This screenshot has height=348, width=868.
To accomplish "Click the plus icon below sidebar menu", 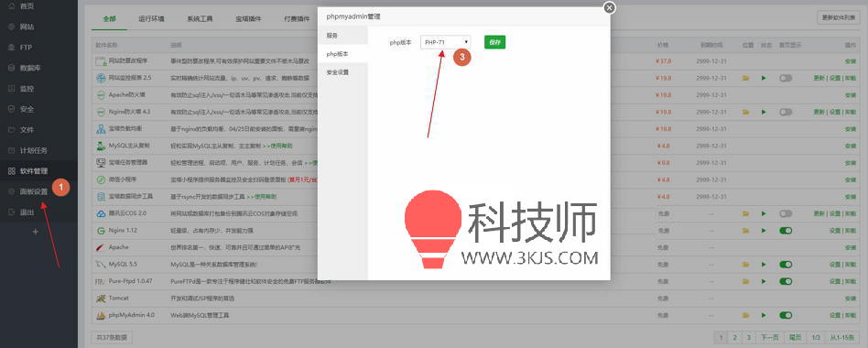I will point(36,232).
